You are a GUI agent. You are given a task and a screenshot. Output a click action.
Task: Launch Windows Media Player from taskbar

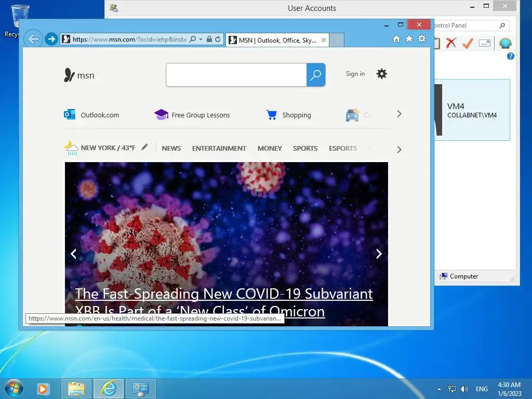tap(43, 389)
